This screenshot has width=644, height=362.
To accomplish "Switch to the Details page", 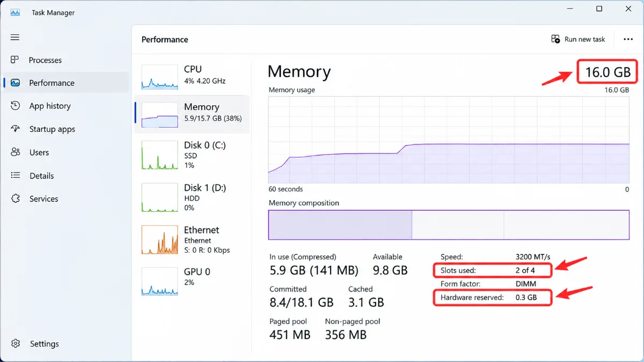I will (65, 176).
